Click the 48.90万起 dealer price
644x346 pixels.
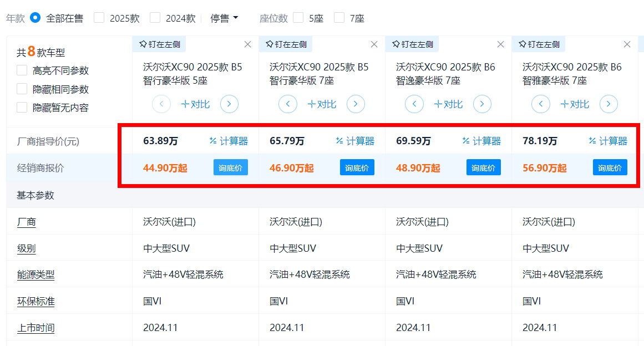pos(418,168)
